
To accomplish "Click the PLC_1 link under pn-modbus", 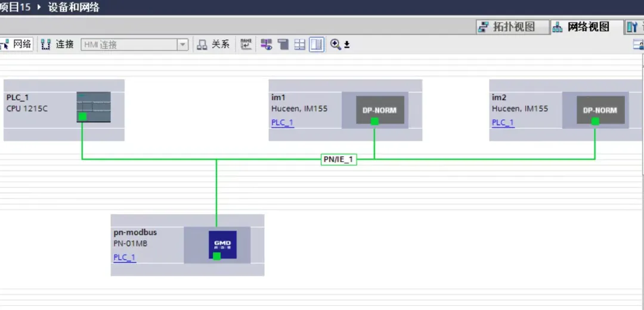I will pyautogui.click(x=125, y=258).
